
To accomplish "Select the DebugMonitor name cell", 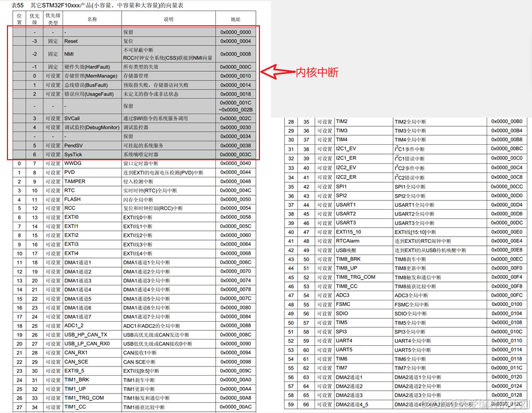I will (x=92, y=128).
